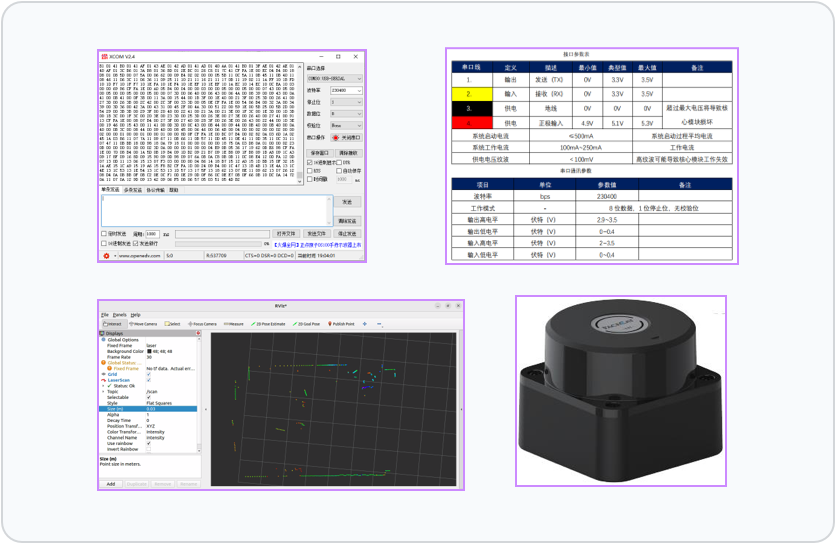
Task: Click the Background Color swatch
Action: click(x=148, y=351)
